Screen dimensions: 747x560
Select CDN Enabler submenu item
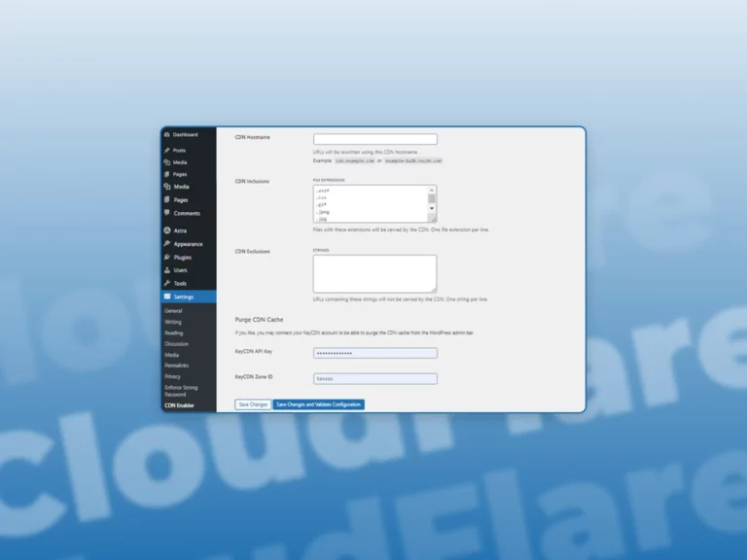(180, 405)
